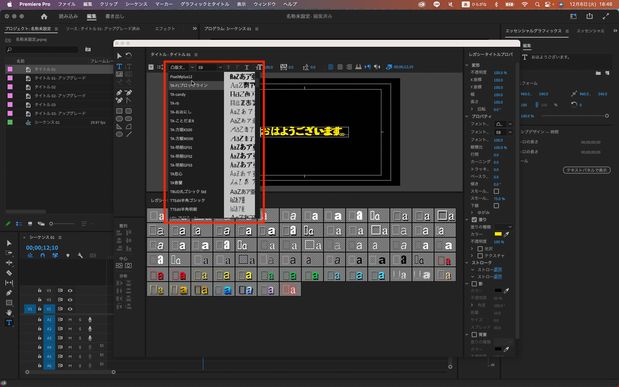Open tab stops in title toolbar
This screenshot has height=387, width=619.
click(x=358, y=67)
